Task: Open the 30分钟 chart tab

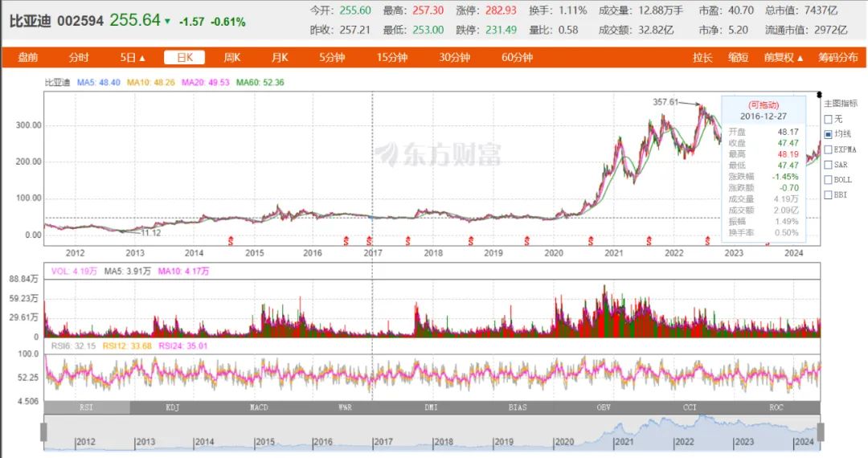Action: [454, 58]
